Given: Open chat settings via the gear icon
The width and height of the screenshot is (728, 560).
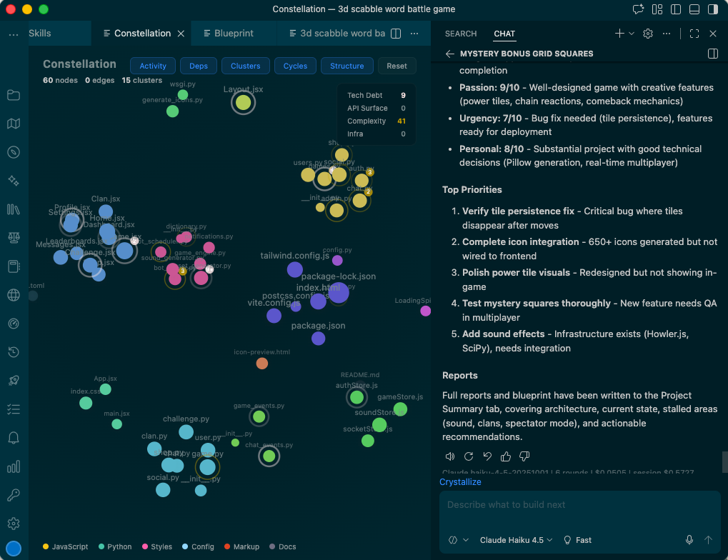Looking at the screenshot, I should tap(647, 34).
